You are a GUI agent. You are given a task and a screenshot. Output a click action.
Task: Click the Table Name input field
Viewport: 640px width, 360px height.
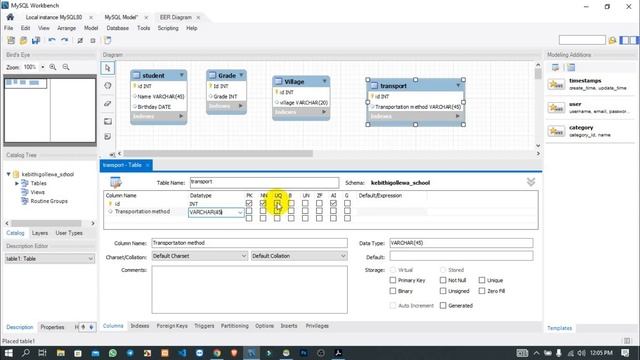click(264, 182)
